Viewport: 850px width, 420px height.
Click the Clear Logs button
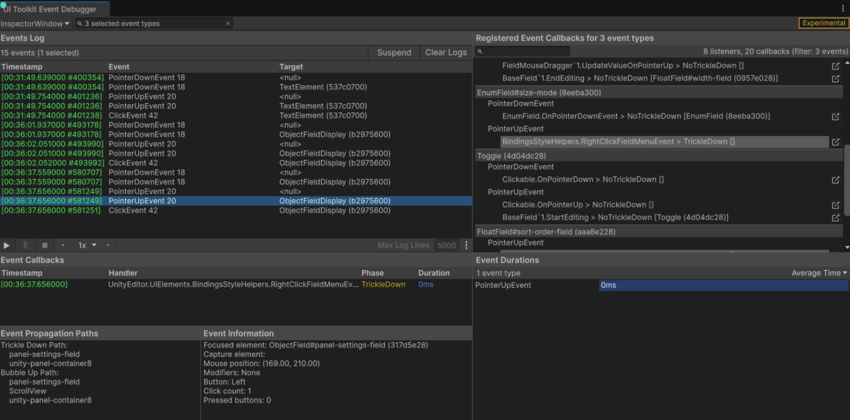tap(445, 52)
